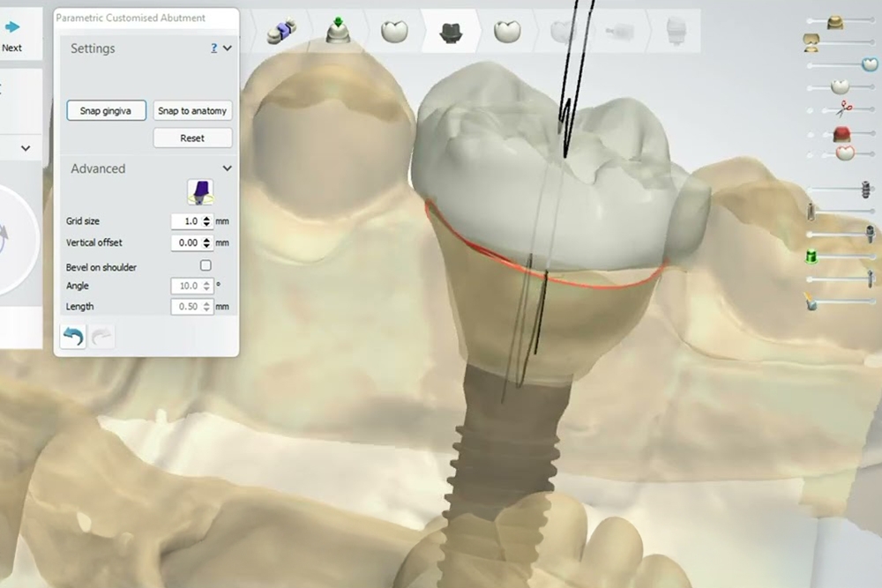Open the scan alignment workflow step
This screenshot has width=882, height=588.
click(281, 31)
